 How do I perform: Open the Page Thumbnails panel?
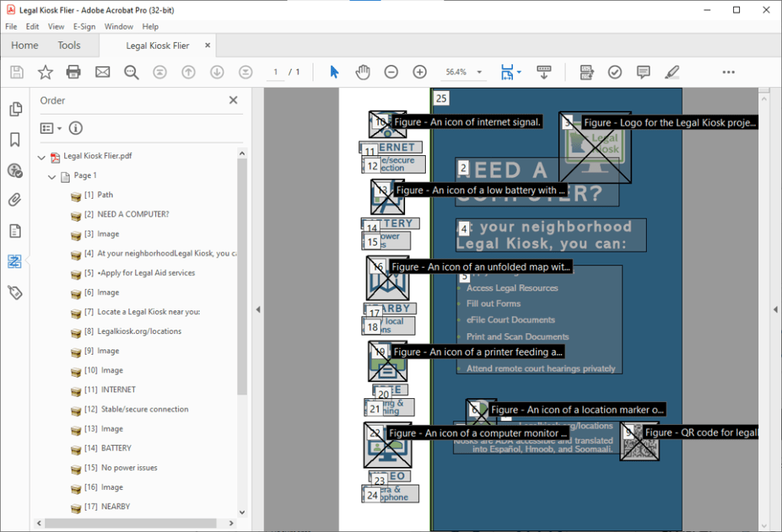tap(15, 109)
